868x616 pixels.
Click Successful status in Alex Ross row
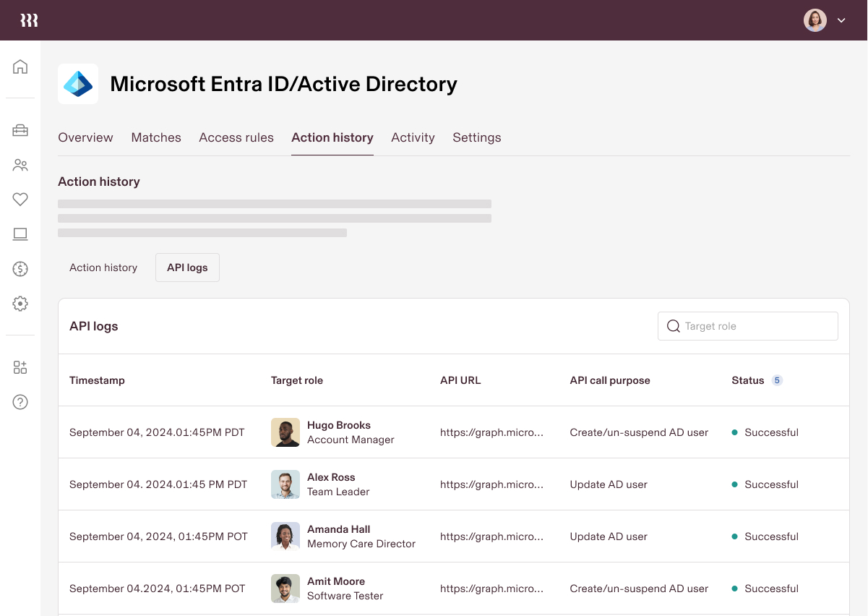point(765,484)
